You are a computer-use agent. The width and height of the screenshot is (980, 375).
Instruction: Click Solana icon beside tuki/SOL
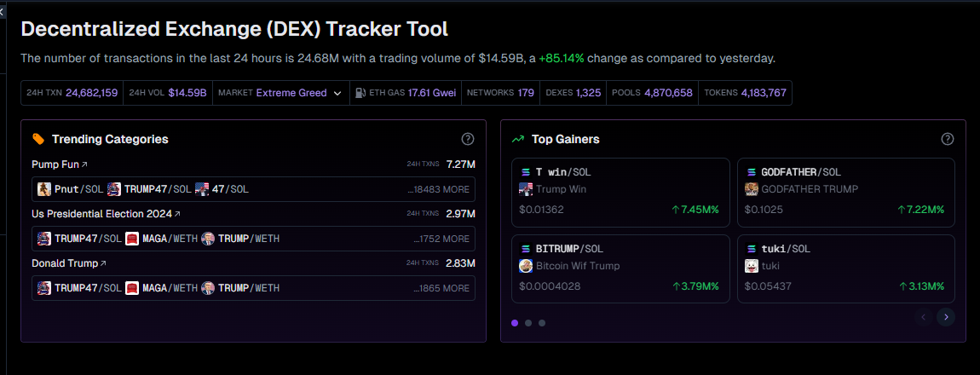751,249
